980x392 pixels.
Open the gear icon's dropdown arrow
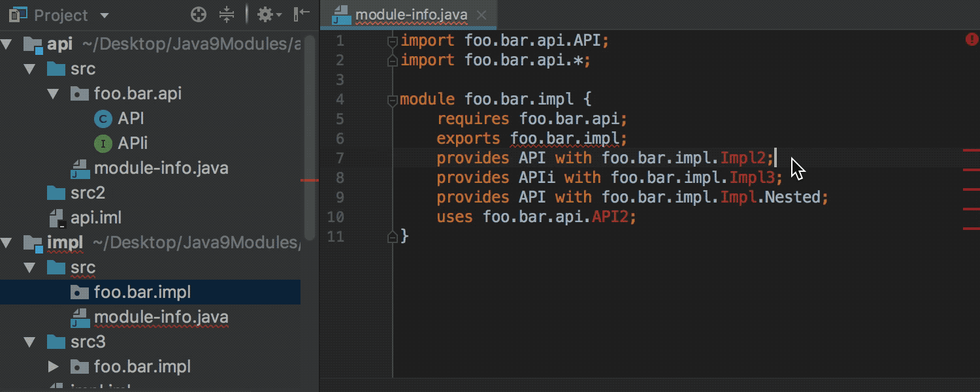[276, 14]
